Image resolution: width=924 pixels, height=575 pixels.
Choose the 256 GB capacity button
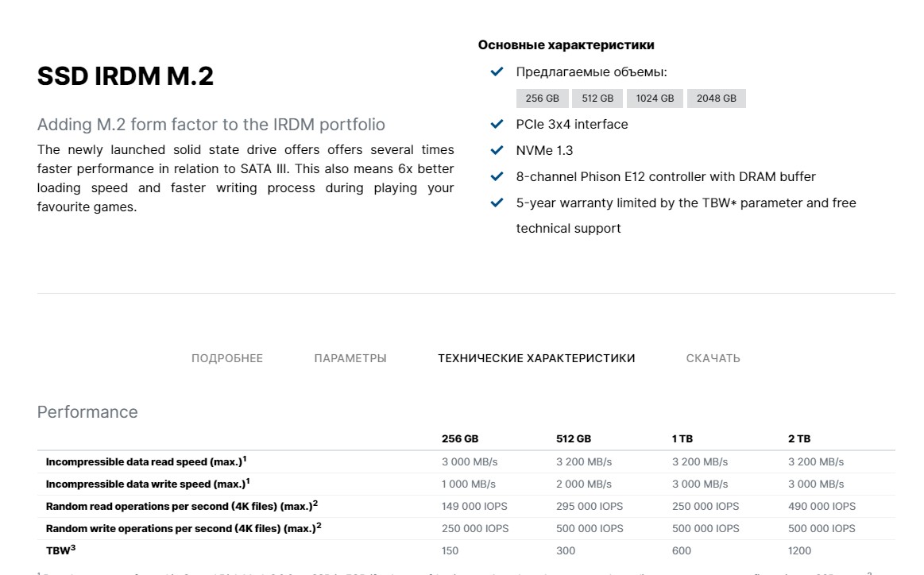click(x=542, y=98)
